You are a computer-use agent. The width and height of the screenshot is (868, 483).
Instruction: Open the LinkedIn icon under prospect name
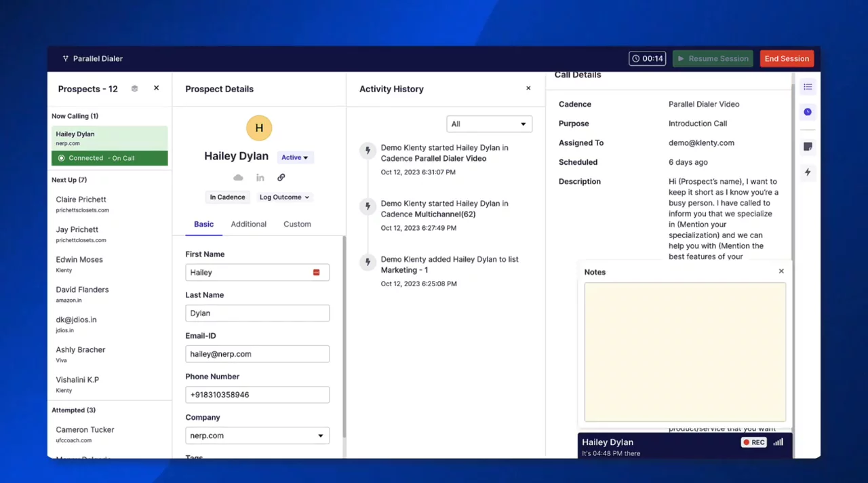(260, 178)
